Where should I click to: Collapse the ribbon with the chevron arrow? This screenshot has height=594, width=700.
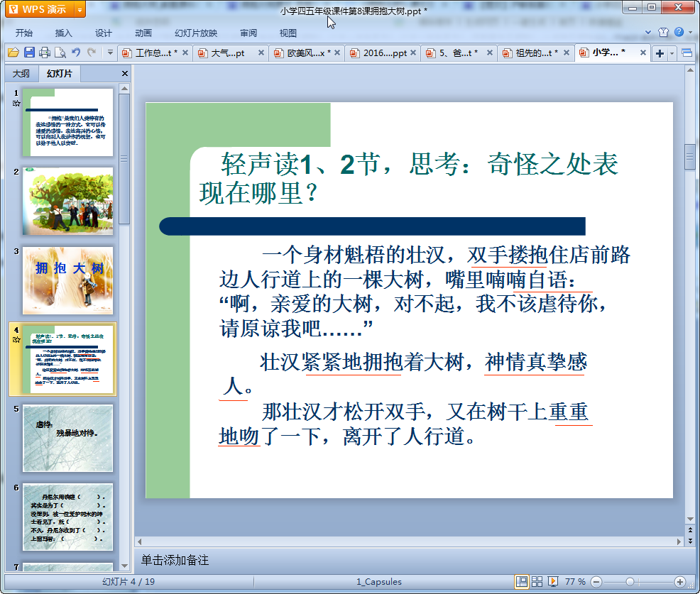[648, 32]
